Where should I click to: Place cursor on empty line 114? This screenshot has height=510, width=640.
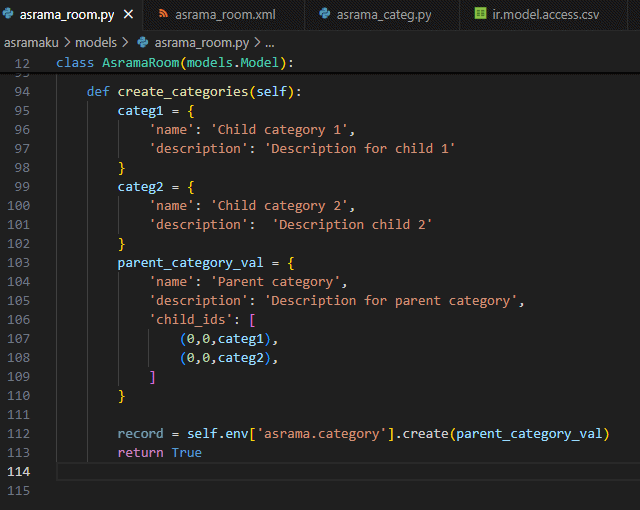348,472
